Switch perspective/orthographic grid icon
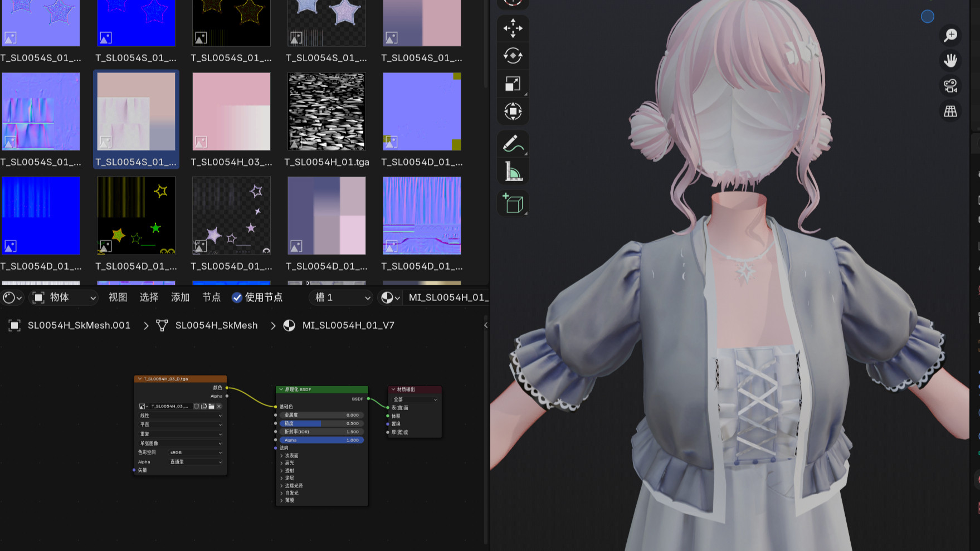The image size is (980, 551). point(950,111)
